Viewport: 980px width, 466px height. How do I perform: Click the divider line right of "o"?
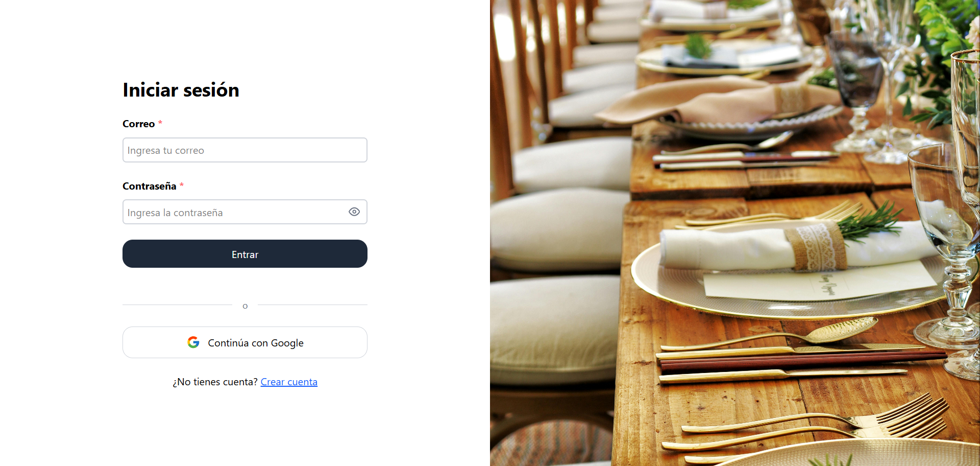(x=312, y=305)
